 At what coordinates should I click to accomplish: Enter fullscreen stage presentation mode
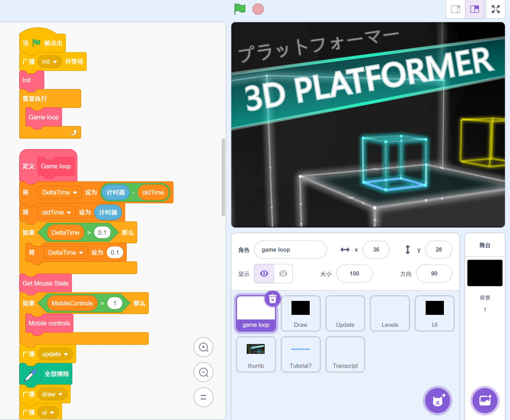(x=495, y=9)
